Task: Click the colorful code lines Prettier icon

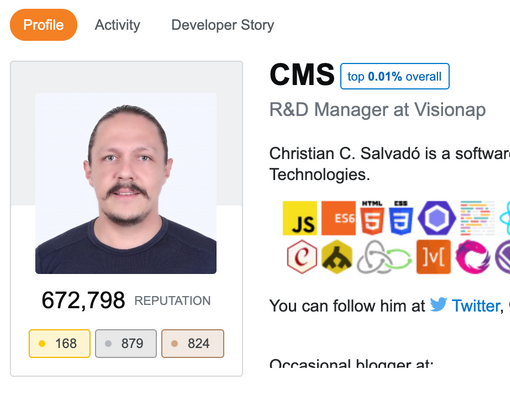Action: click(x=478, y=218)
